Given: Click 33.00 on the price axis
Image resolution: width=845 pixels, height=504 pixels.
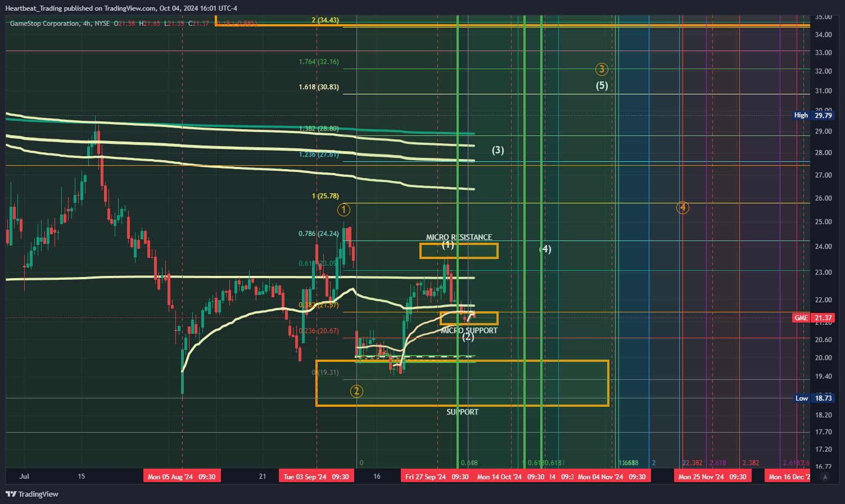Looking at the screenshot, I should coord(824,53).
